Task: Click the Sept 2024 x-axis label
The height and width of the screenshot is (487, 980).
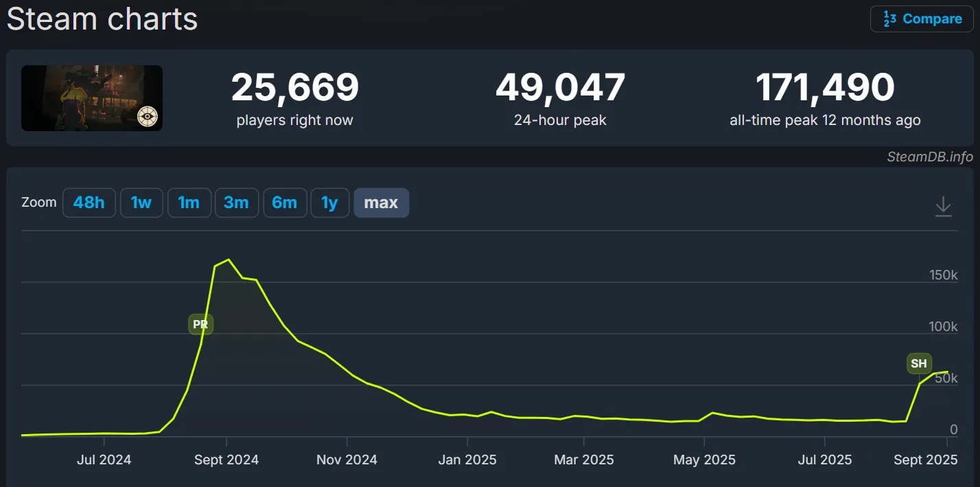Action: tap(226, 460)
